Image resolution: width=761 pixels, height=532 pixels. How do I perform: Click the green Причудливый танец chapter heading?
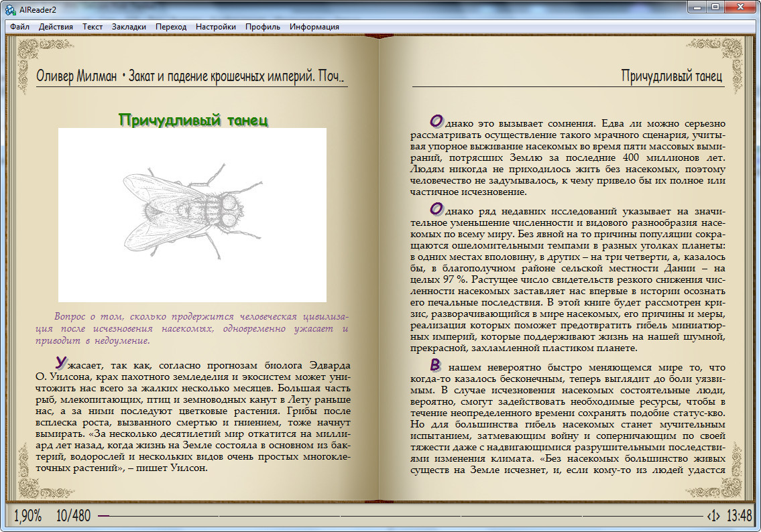193,119
